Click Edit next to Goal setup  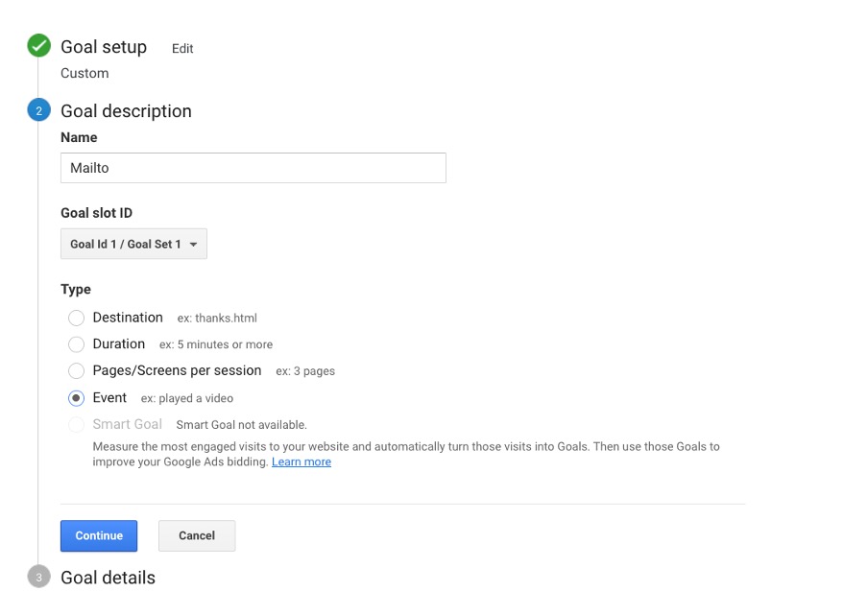(x=181, y=48)
